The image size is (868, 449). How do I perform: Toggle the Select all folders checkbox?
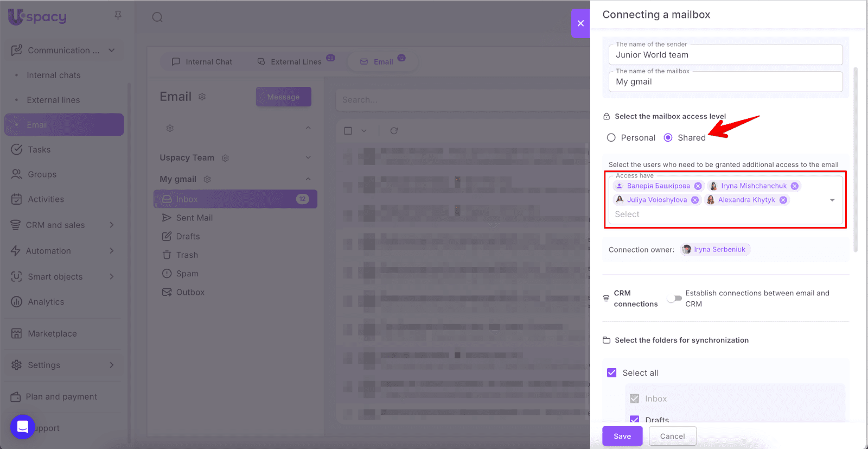(612, 373)
